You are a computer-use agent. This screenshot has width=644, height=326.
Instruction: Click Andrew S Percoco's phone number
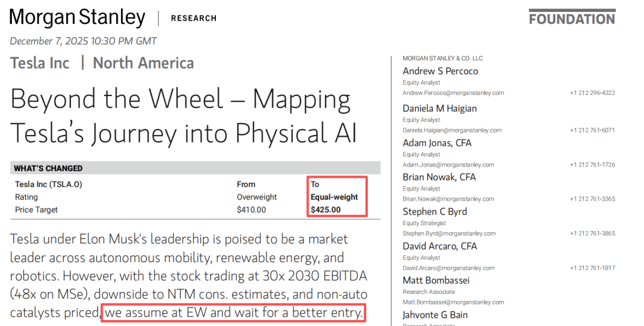[592, 93]
